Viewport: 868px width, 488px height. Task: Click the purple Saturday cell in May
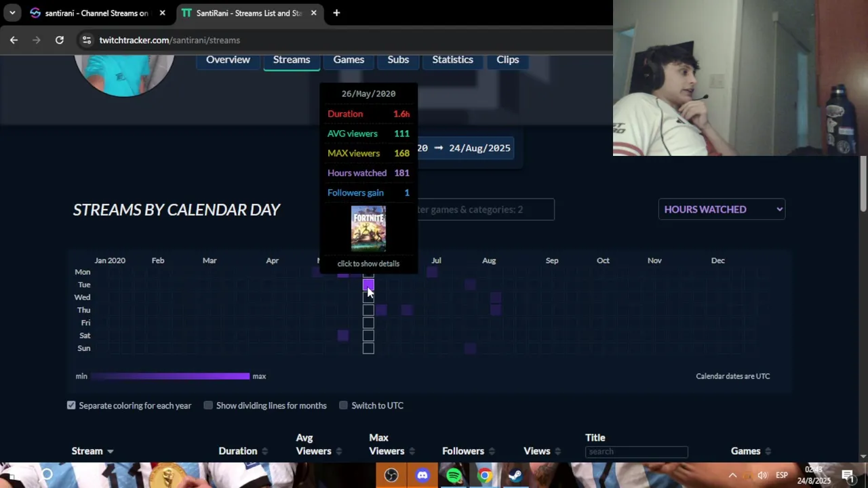(x=342, y=335)
